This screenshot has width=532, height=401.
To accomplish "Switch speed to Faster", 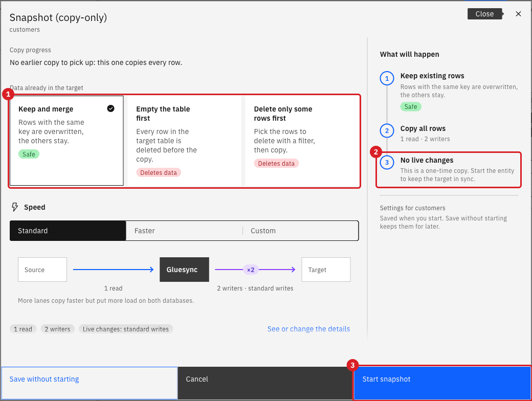I will [184, 231].
